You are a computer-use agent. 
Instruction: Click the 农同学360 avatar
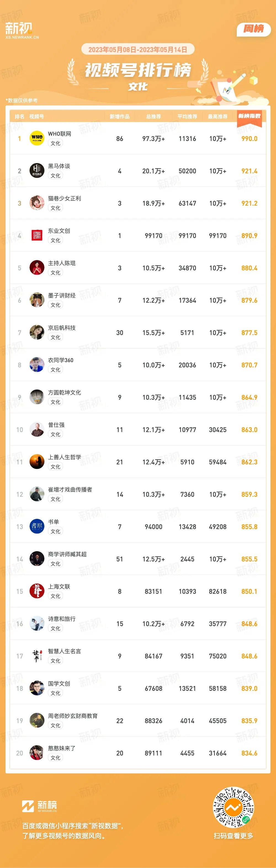pos(37,365)
